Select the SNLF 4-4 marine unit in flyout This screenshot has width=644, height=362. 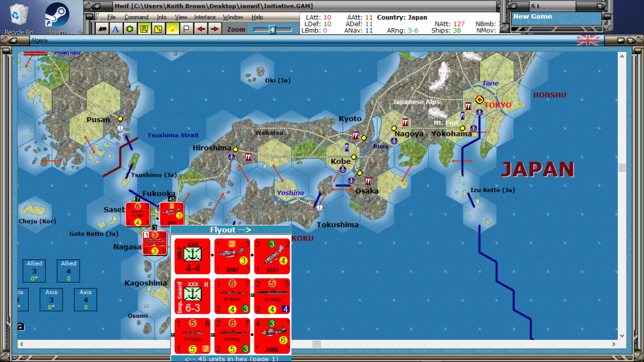pos(193,256)
